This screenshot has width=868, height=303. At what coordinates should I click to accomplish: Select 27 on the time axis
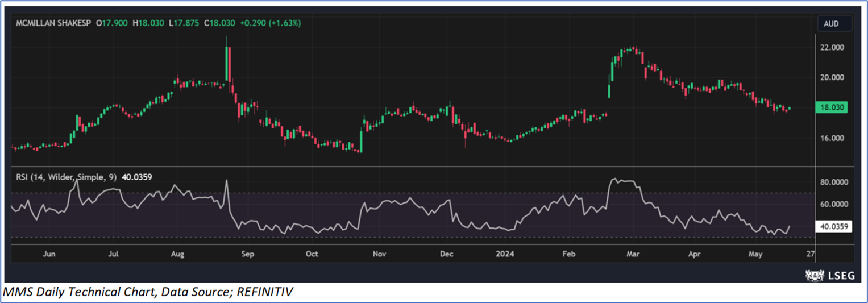pyautogui.click(x=810, y=254)
